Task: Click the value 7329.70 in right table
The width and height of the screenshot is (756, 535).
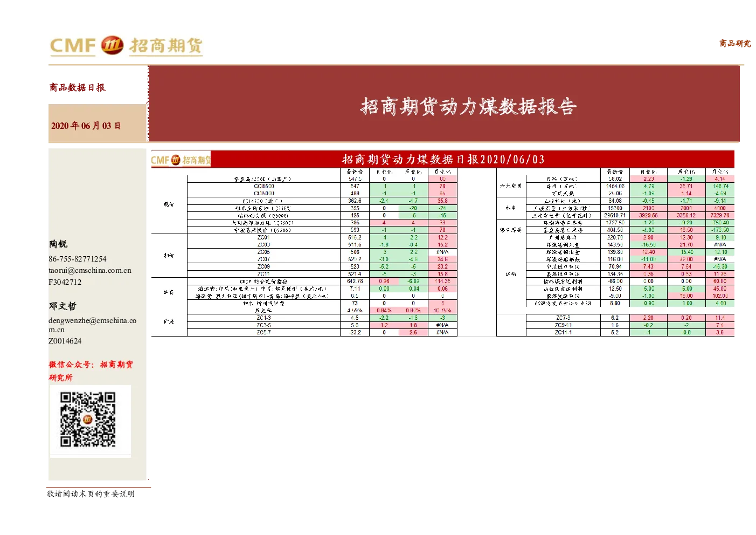Action: 720,215
